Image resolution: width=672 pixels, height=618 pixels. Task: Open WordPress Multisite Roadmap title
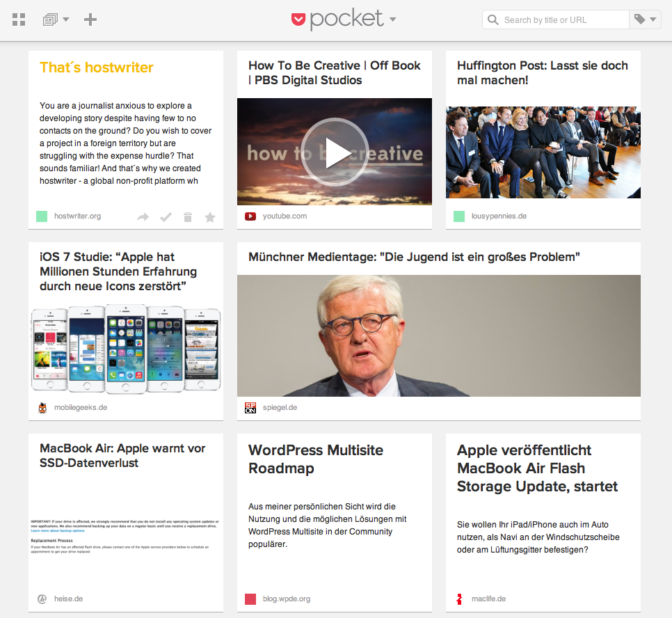pyautogui.click(x=316, y=459)
